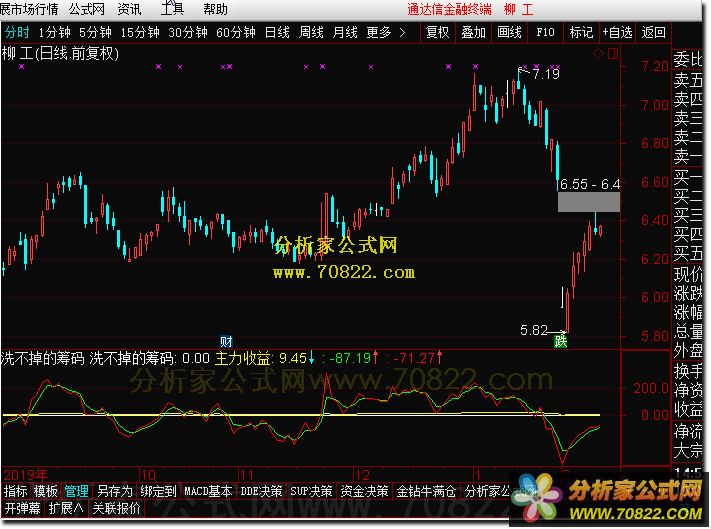This screenshot has height=529, width=711.
Task: Click the 返回 back button
Action: 653,32
